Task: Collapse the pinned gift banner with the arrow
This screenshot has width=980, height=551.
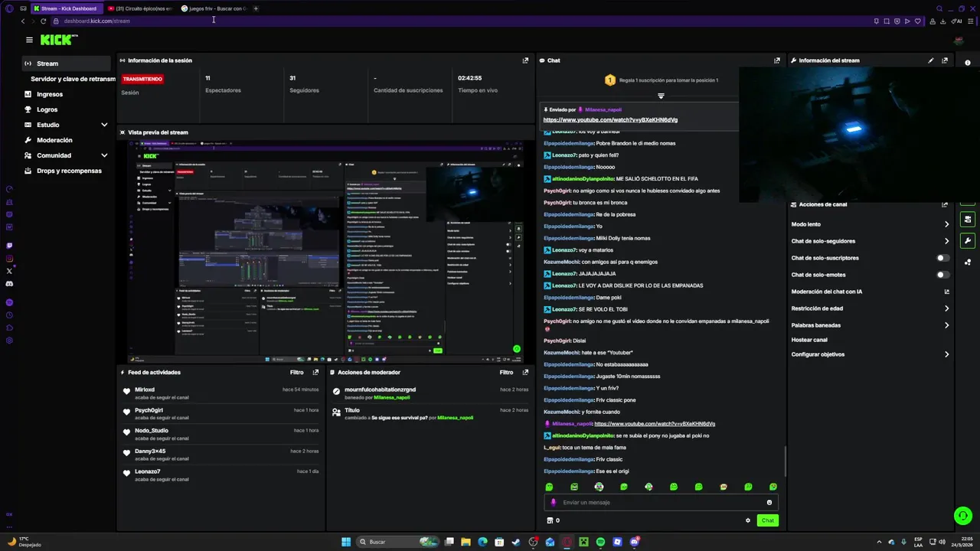Action: coord(661,96)
